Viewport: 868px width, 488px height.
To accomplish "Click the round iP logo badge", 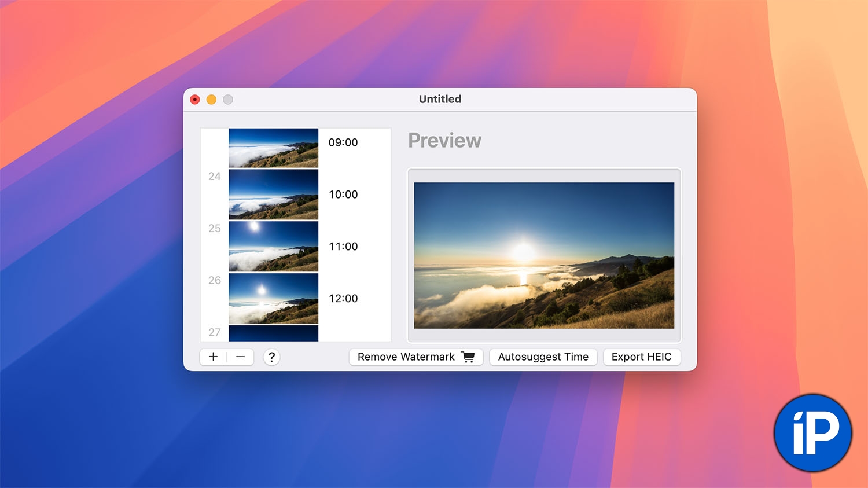I will (812, 433).
